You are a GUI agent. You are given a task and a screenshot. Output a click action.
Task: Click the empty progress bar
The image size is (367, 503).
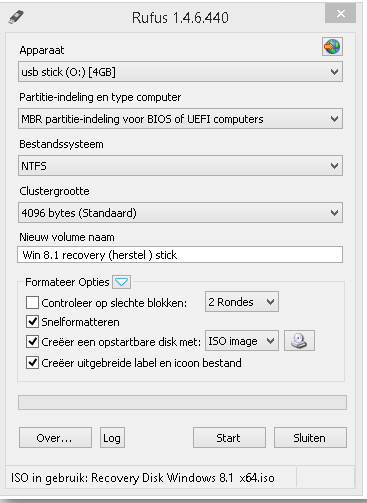click(182, 402)
